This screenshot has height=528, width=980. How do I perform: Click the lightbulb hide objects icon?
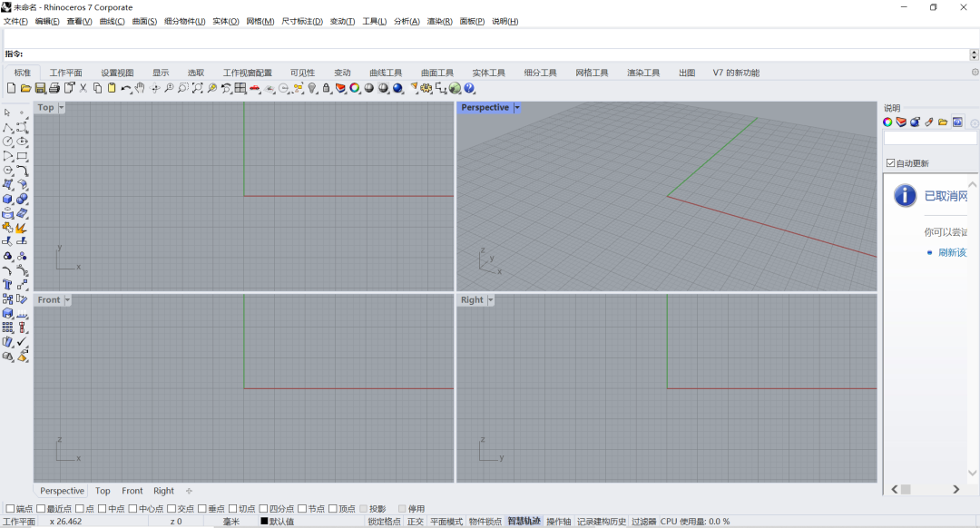(x=312, y=88)
